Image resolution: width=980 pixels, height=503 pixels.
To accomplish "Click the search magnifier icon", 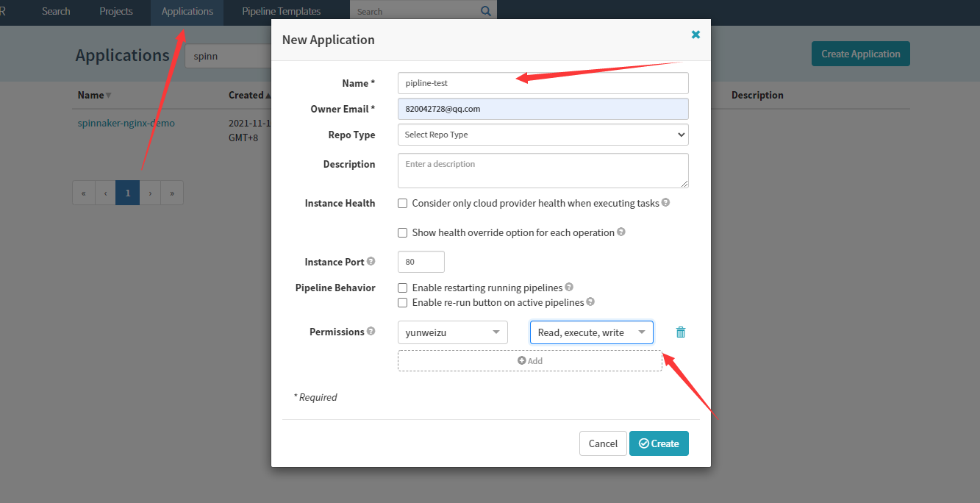I will click(x=485, y=11).
